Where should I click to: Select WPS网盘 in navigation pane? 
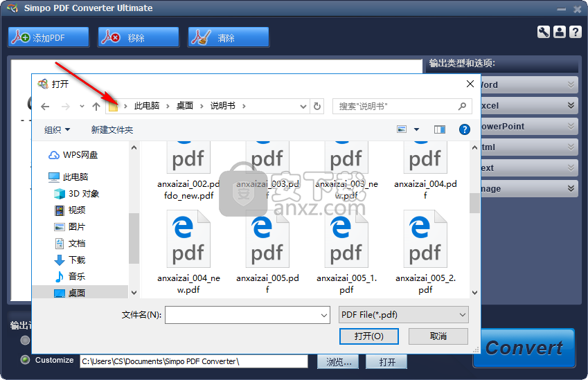(73, 155)
